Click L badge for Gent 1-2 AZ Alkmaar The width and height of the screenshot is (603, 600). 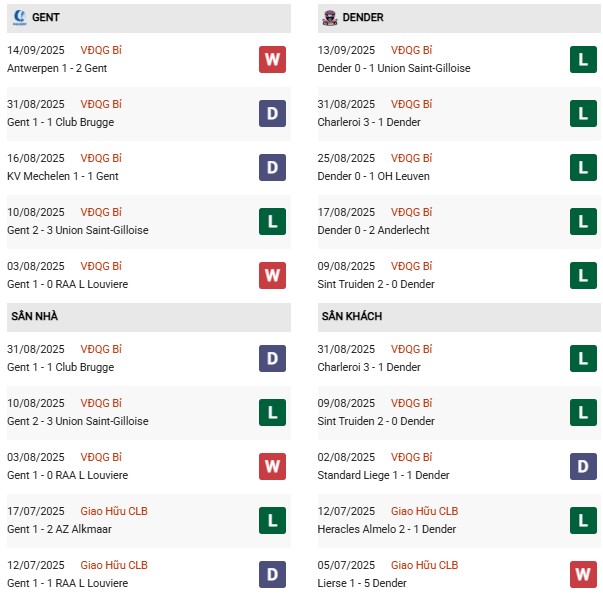click(x=272, y=520)
